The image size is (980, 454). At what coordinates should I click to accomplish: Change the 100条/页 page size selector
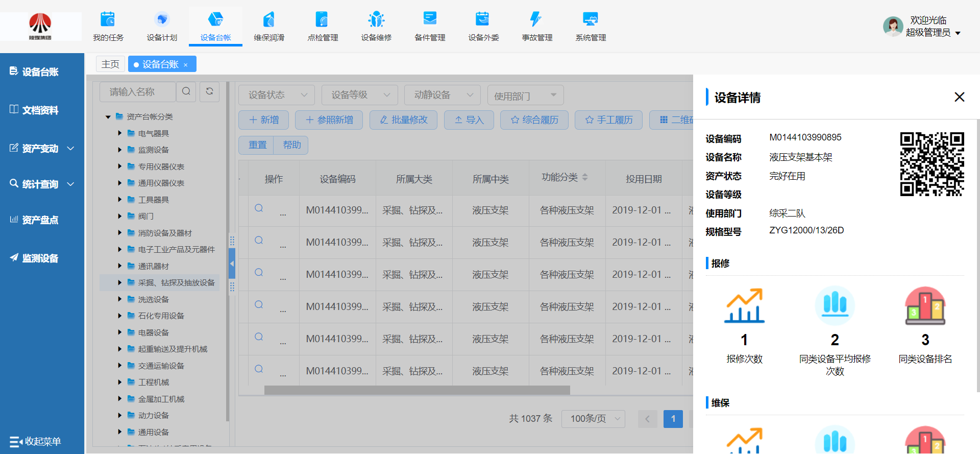[x=593, y=419]
